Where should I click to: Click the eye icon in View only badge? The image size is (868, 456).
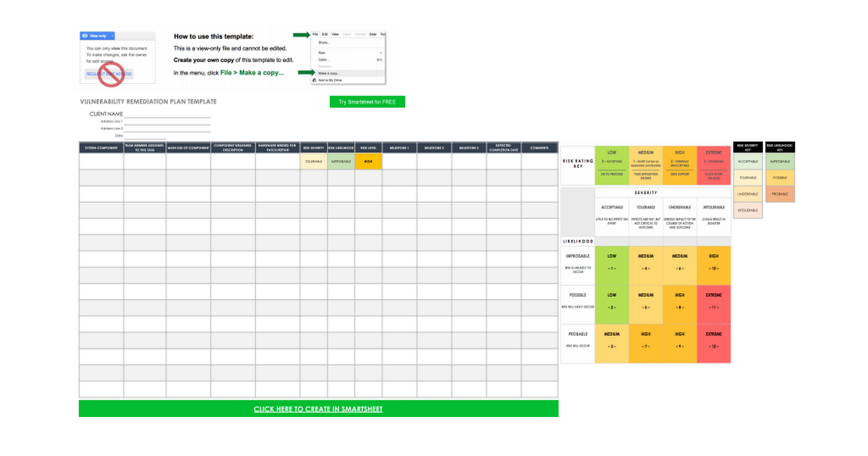[85, 35]
